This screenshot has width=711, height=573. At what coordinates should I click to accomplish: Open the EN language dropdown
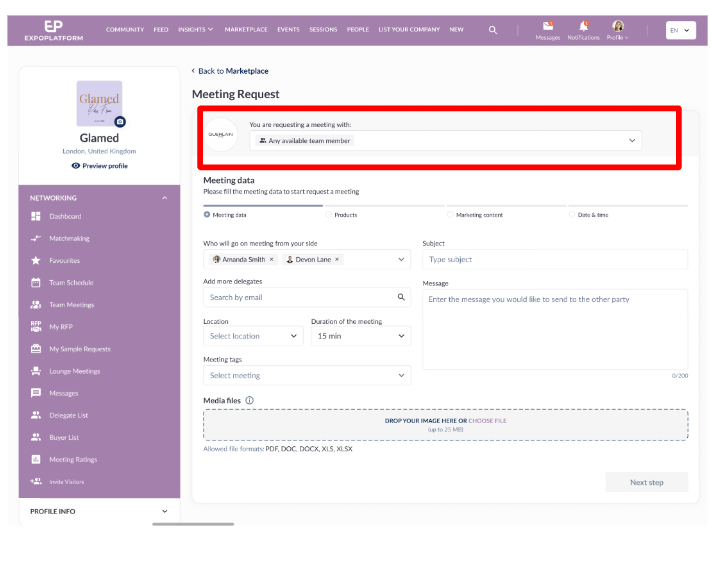click(x=681, y=30)
